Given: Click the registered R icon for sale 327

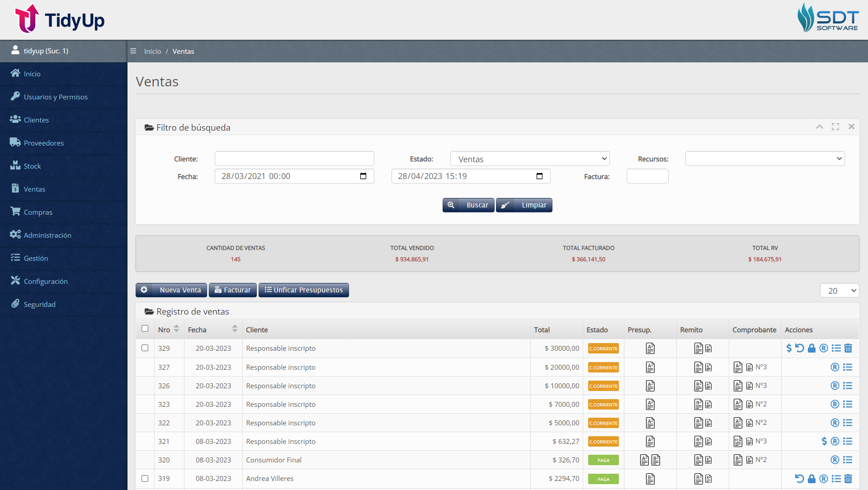Looking at the screenshot, I should coord(835,367).
